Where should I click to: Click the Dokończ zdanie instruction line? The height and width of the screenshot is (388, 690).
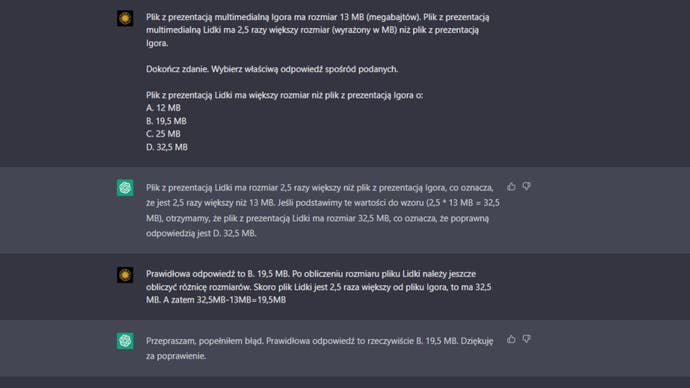[x=272, y=69]
